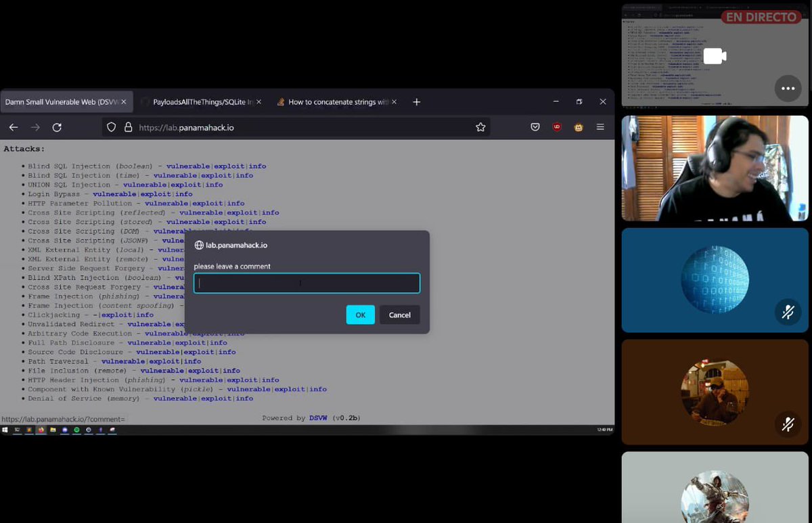The image size is (812, 523).
Task: Go back using the browser back arrow
Action: pos(14,127)
